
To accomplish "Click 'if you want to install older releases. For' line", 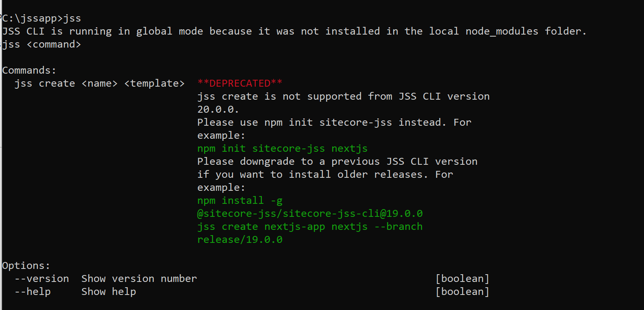I will 325,175.
